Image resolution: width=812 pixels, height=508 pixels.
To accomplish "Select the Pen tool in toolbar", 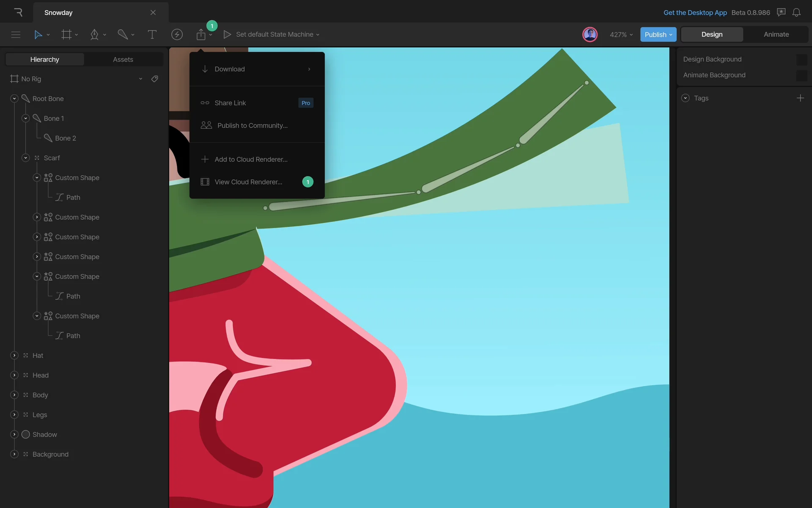I will [94, 35].
